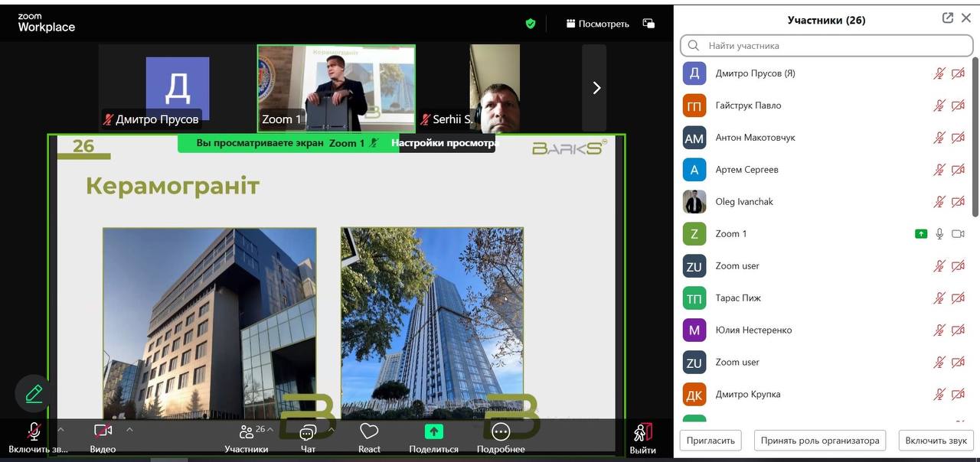980x462 pixels.
Task: Toggle camera with the Видео icon
Action: click(x=103, y=432)
